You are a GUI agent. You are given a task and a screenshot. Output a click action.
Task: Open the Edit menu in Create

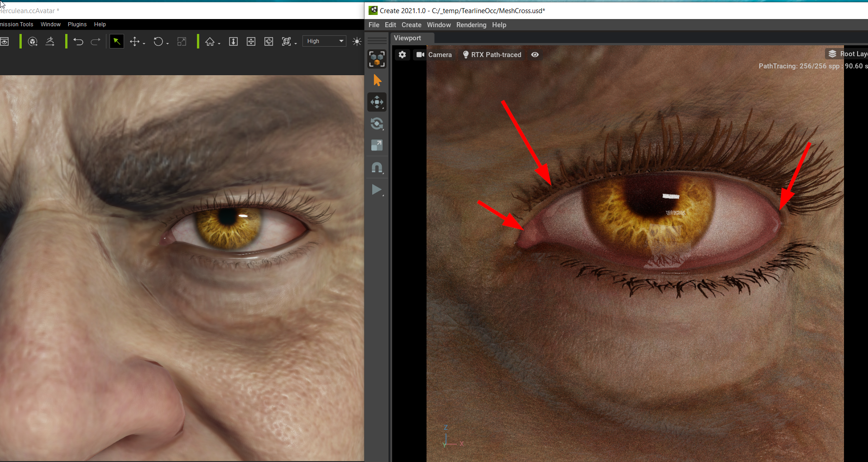click(390, 25)
